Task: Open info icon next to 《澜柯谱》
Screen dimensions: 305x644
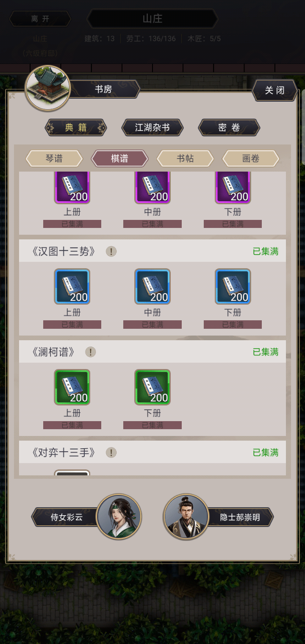Action: [x=91, y=352]
